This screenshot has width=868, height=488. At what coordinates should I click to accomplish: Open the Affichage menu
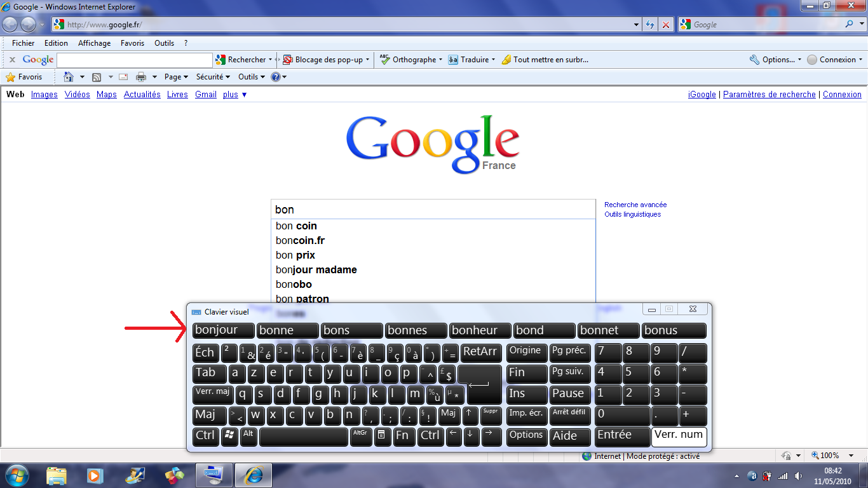click(94, 43)
